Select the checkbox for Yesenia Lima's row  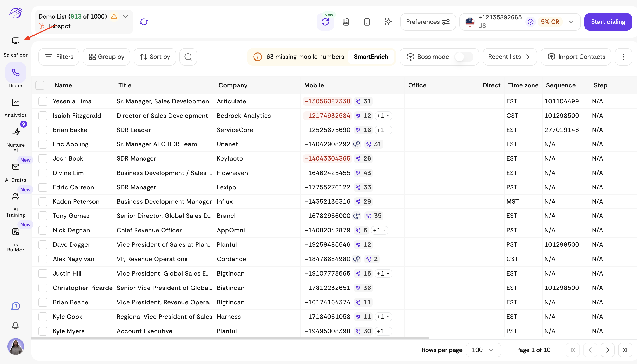(x=43, y=101)
